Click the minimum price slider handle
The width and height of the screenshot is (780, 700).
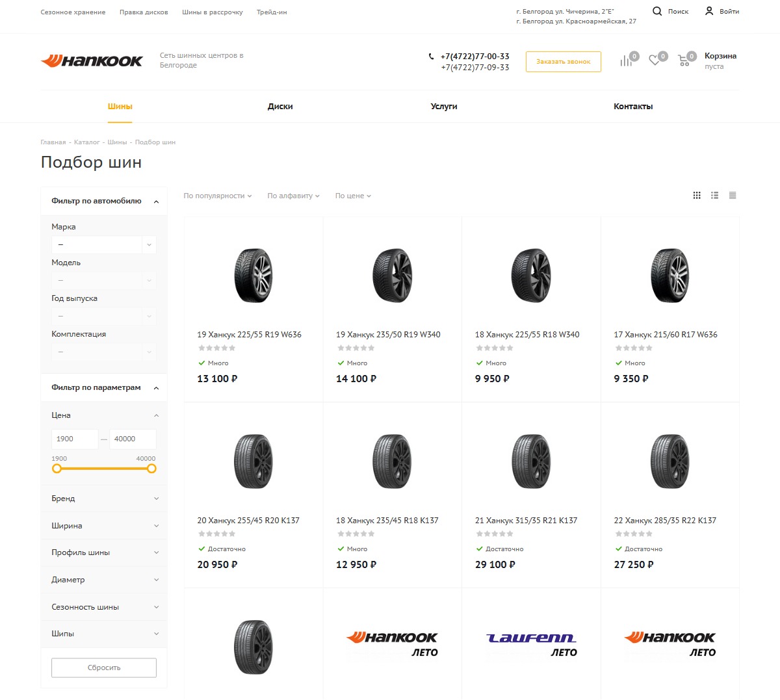[57, 469]
